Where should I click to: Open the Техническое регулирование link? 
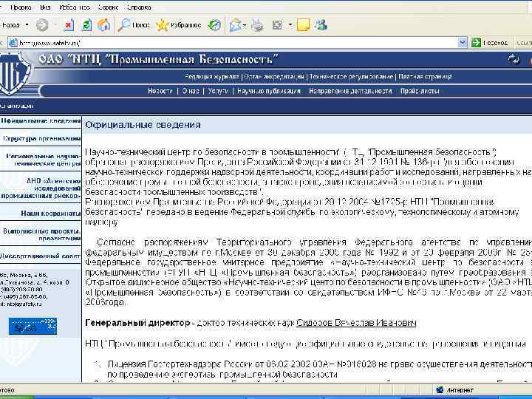click(351, 77)
